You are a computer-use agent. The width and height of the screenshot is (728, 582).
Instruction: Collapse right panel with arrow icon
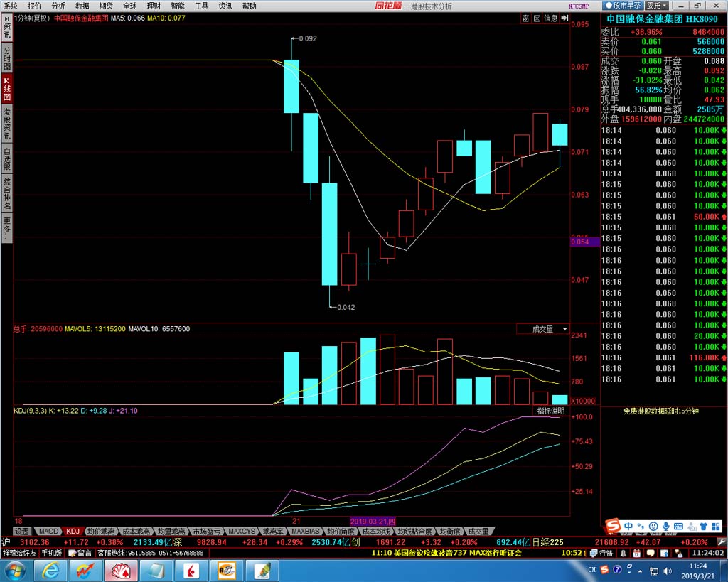(564, 18)
